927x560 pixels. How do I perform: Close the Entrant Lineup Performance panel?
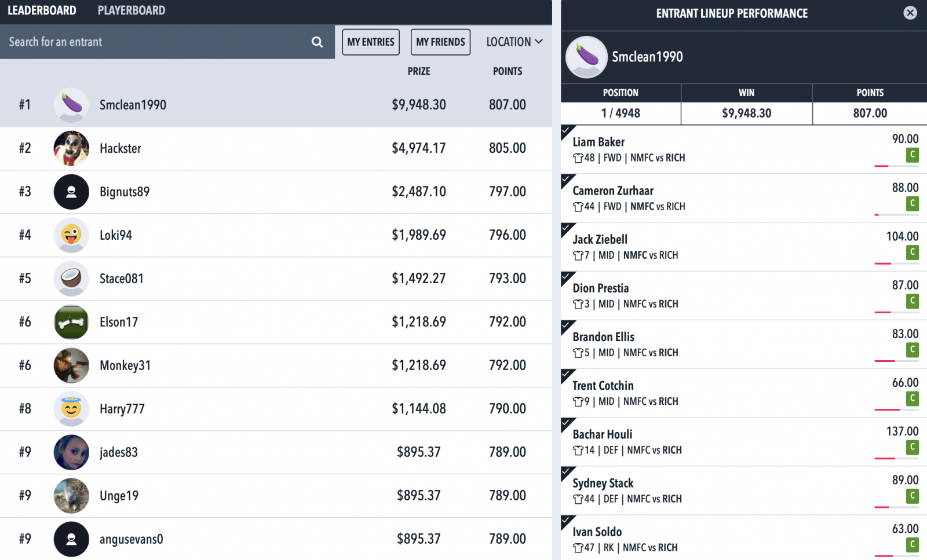pos(910,13)
